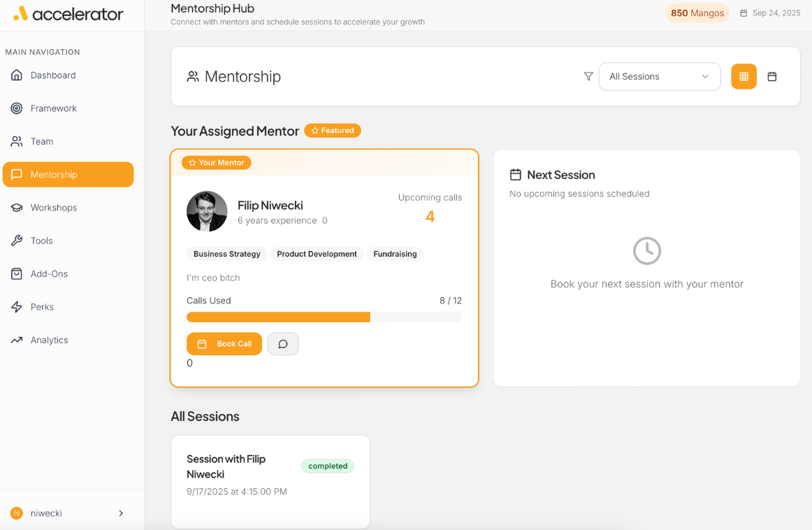Toggle the Featured badge on Your Assigned Mentor
812x530 pixels.
click(332, 130)
